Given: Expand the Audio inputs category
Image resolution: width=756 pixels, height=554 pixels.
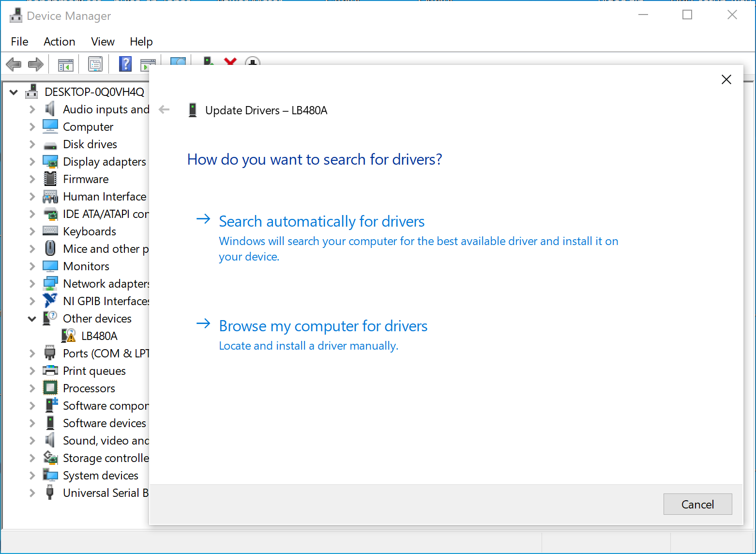Looking at the screenshot, I should [x=32, y=109].
